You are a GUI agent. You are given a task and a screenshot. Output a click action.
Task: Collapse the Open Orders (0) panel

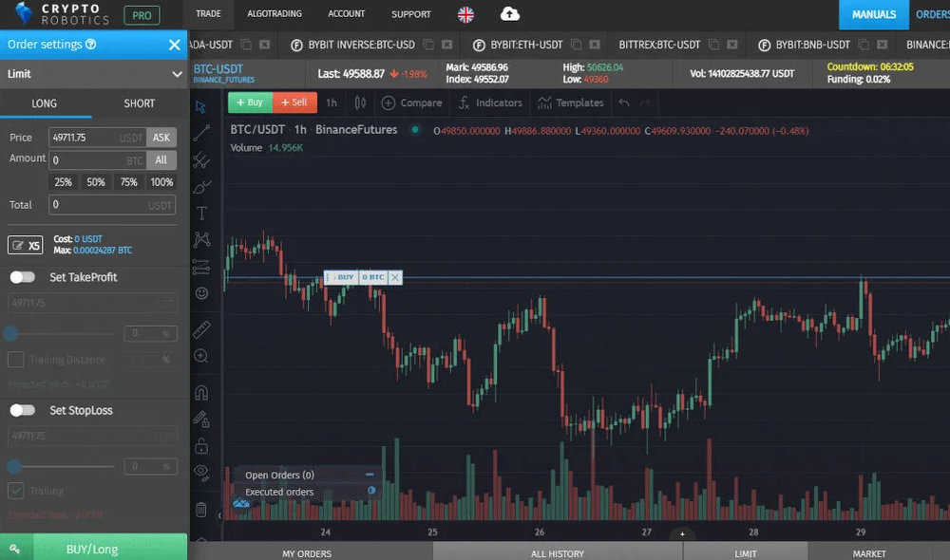point(369,475)
